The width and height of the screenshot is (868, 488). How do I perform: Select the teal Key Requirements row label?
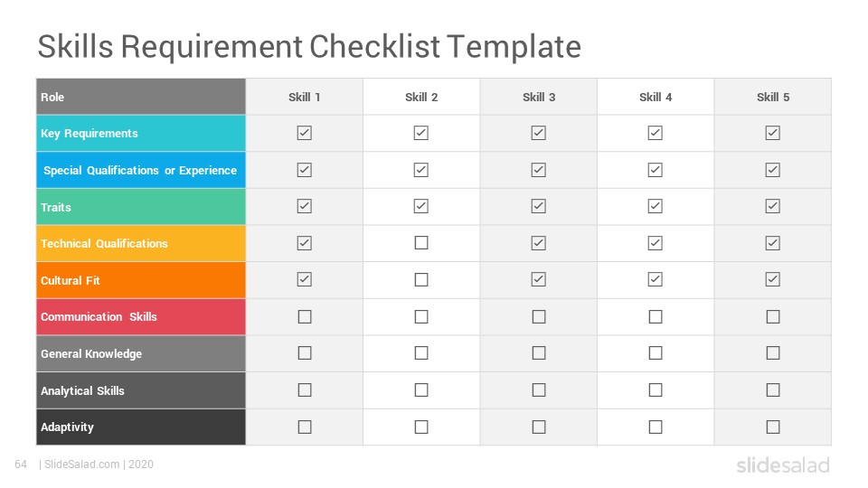pos(141,134)
